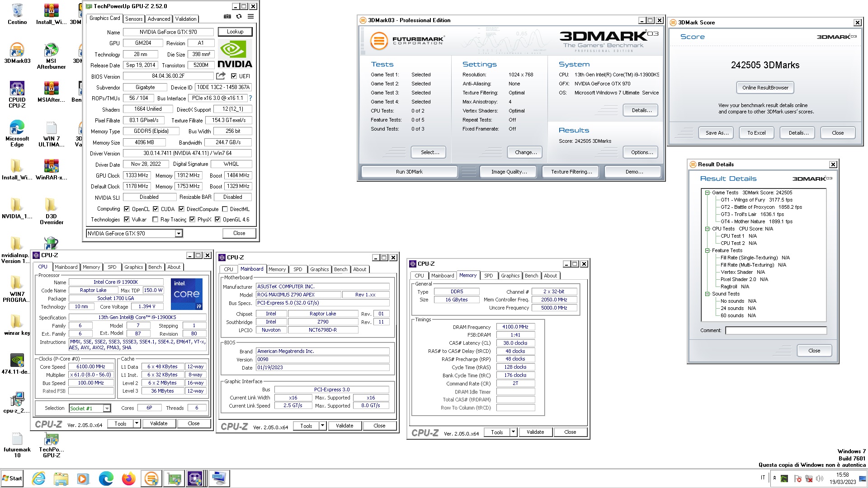Switch to 3DMark03 taskbar button
Image resolution: width=868 pixels, height=488 pixels.
151,479
